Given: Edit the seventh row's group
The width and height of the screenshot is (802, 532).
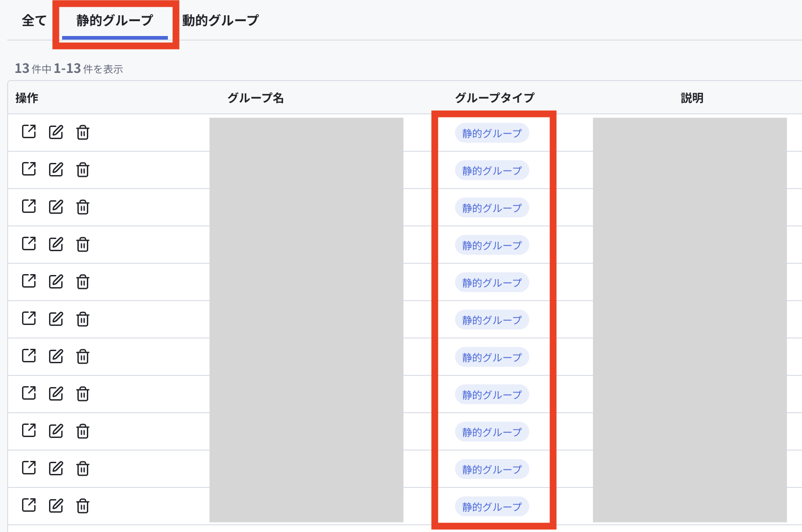Looking at the screenshot, I should pos(56,356).
